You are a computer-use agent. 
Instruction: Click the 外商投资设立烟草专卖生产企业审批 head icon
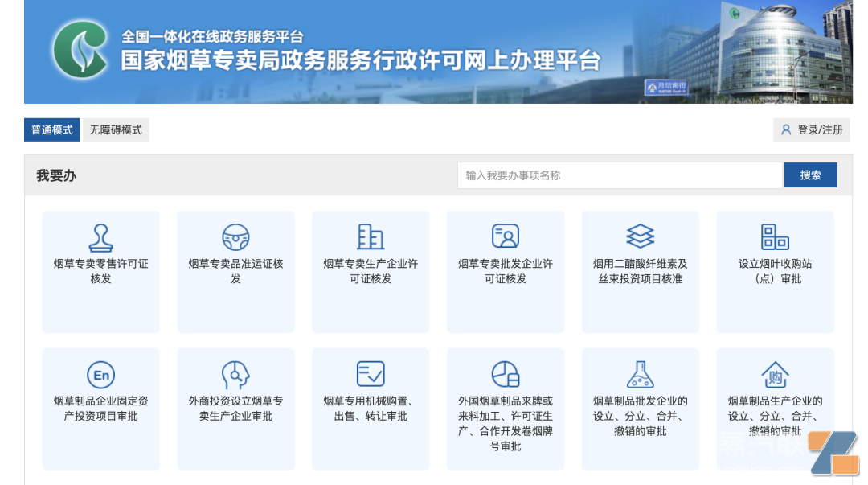pos(235,375)
